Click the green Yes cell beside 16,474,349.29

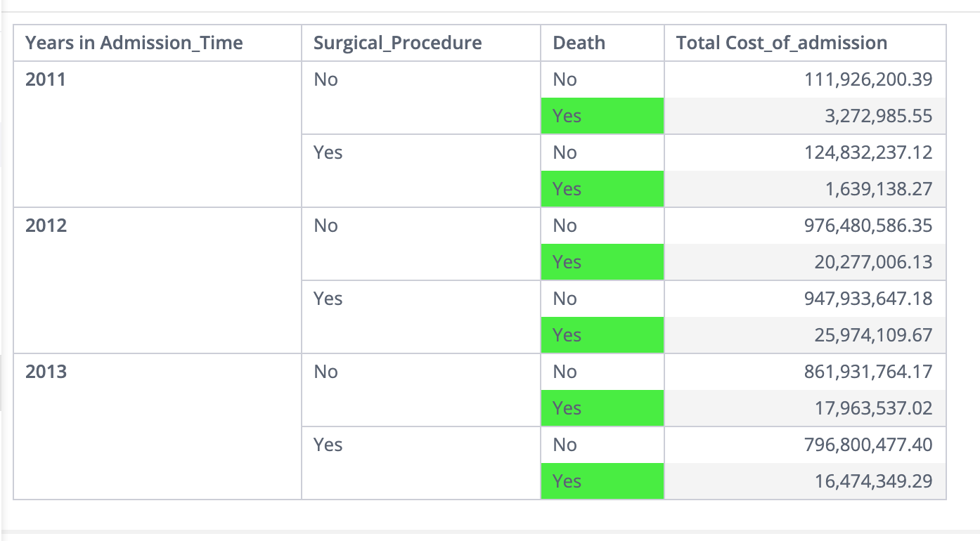(602, 481)
